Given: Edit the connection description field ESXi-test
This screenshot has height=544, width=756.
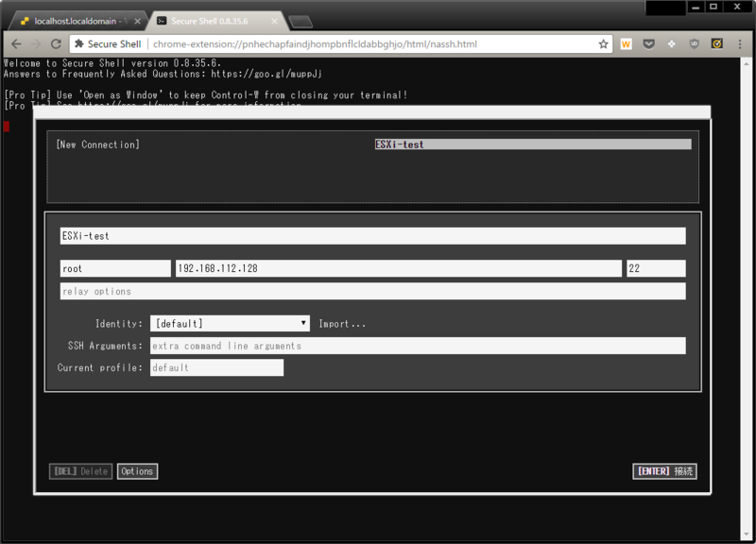Looking at the screenshot, I should [x=372, y=236].
